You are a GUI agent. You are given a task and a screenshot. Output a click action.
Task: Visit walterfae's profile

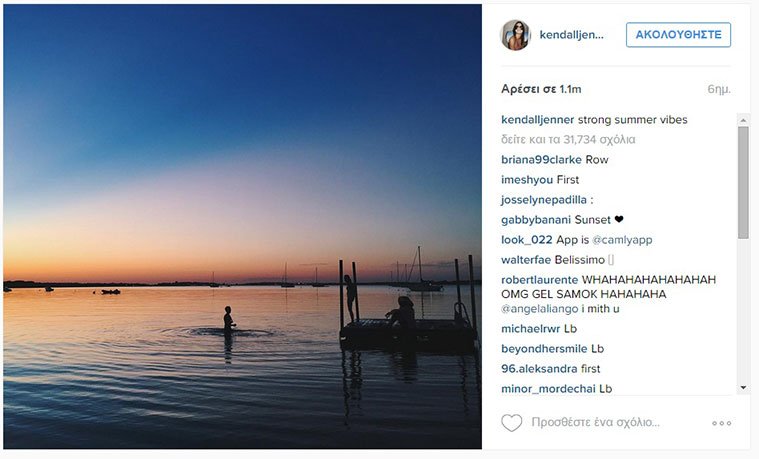[530, 260]
